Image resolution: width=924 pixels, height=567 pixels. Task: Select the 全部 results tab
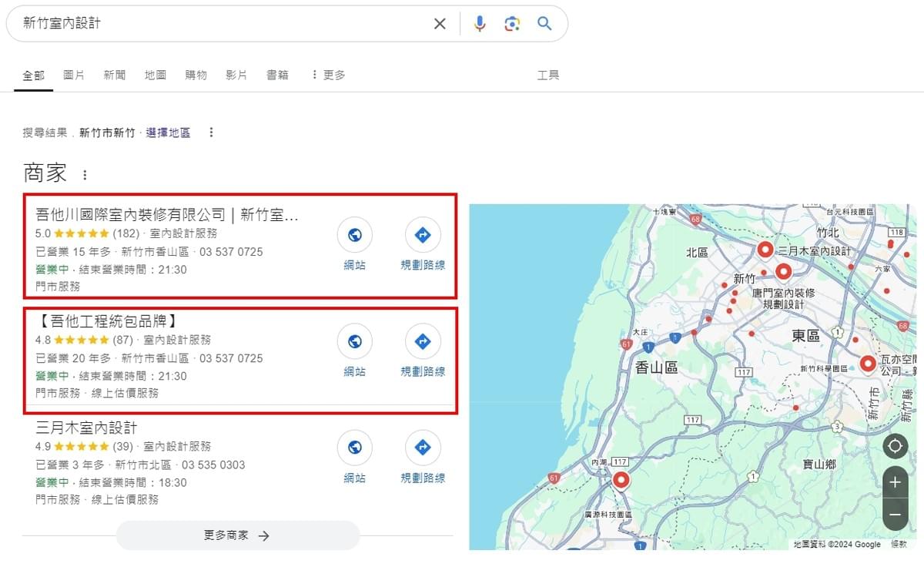[x=34, y=75]
